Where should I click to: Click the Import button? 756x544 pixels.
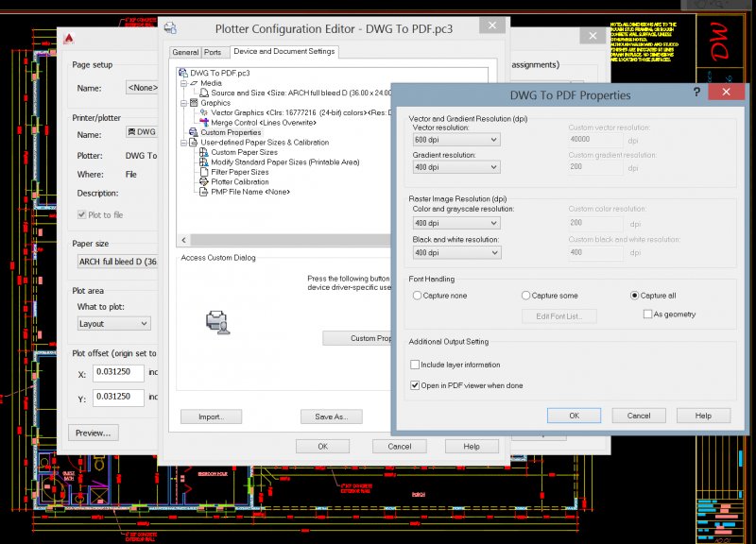pos(211,416)
